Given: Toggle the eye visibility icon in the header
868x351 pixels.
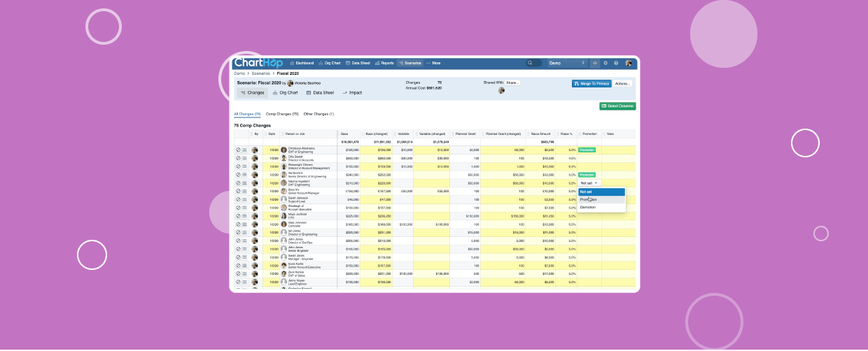Looking at the screenshot, I should 595,63.
